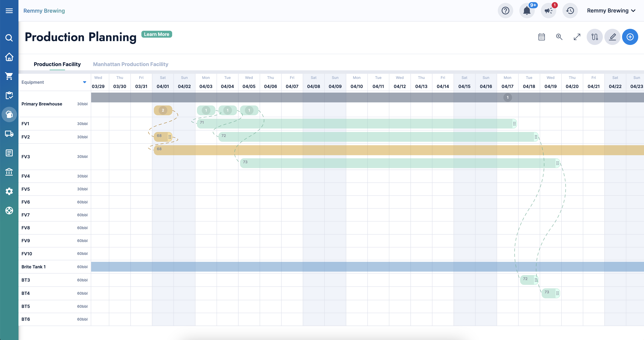This screenshot has height=340, width=644.
Task: Zoom the timeline with the magnifier icon
Action: [x=559, y=37]
